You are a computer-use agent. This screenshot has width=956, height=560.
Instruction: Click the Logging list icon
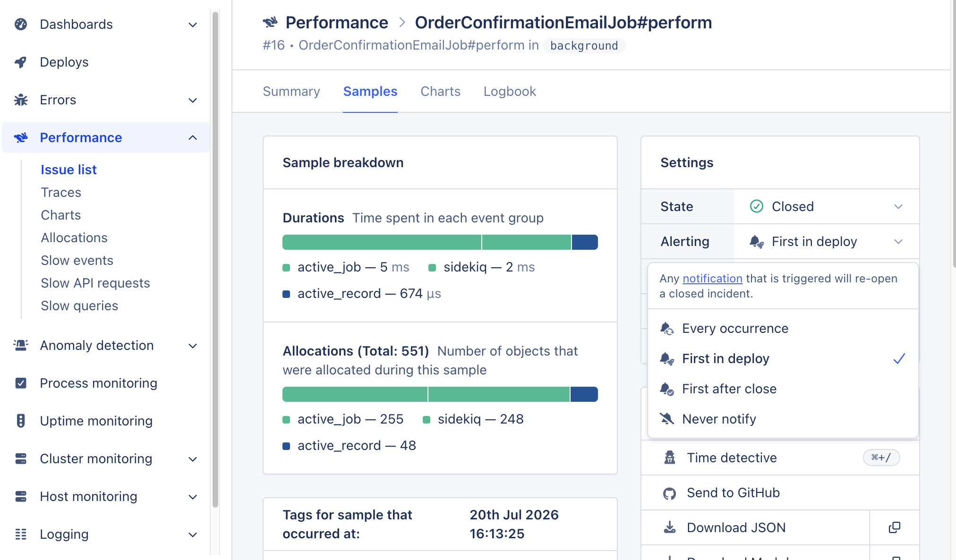coord(21,534)
